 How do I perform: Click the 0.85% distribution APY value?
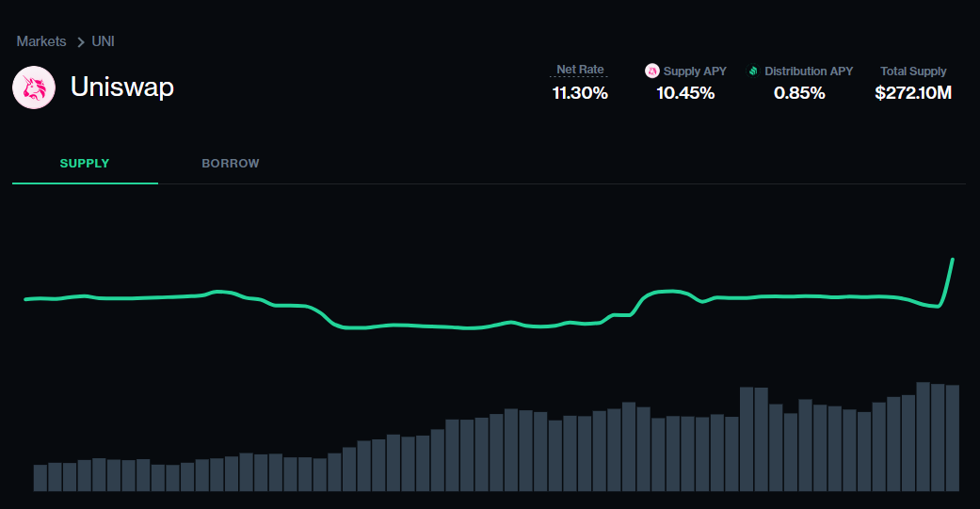[799, 93]
